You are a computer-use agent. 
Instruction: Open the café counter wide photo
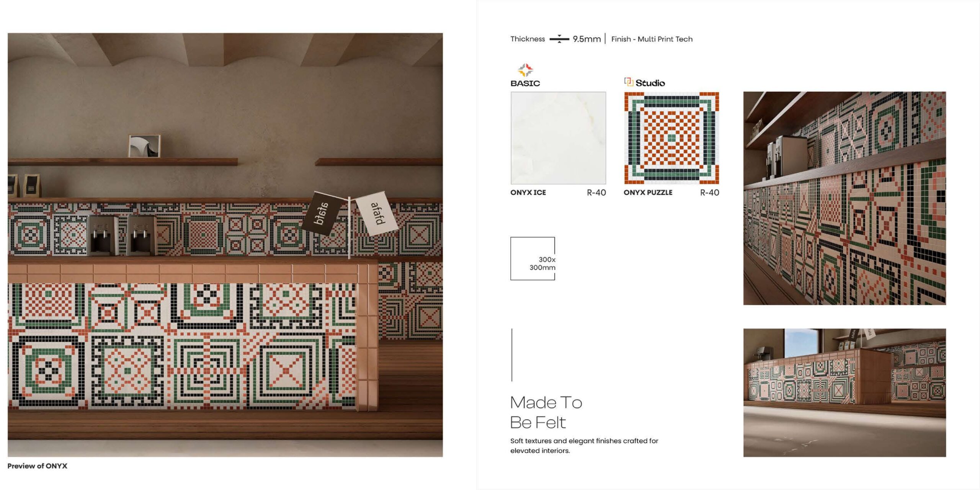pyautogui.click(x=844, y=392)
